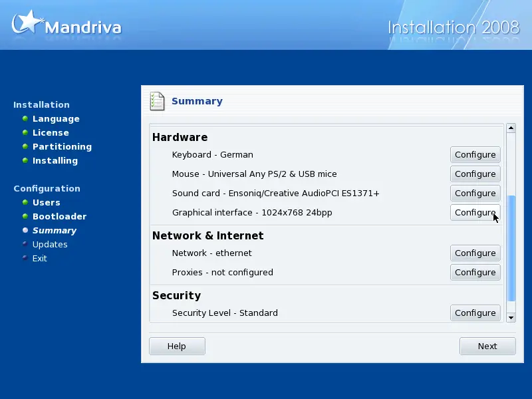This screenshot has height=399, width=532.
Task: Select the Language step in sidebar
Action: point(56,119)
